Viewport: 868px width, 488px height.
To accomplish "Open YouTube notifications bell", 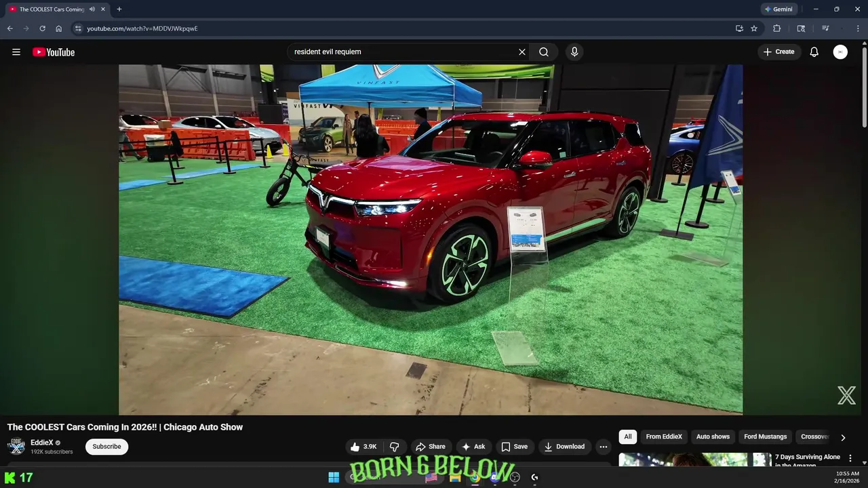I will (x=814, y=52).
